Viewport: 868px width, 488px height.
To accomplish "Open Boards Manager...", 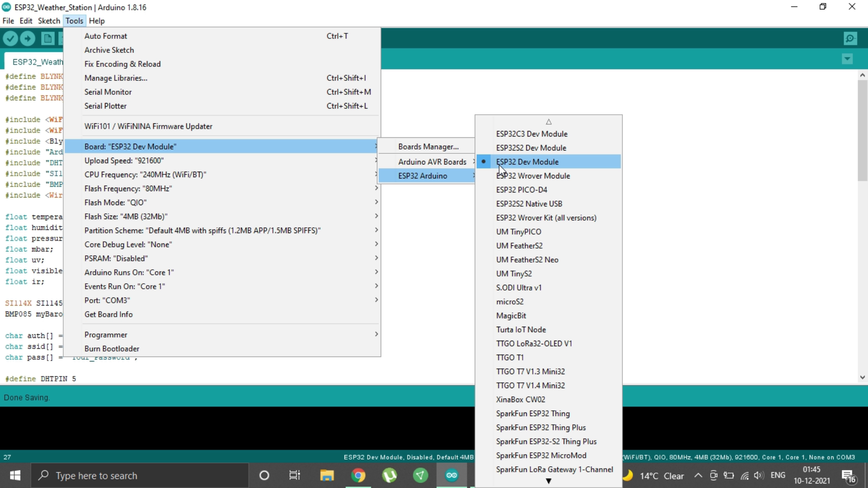I will pyautogui.click(x=427, y=147).
